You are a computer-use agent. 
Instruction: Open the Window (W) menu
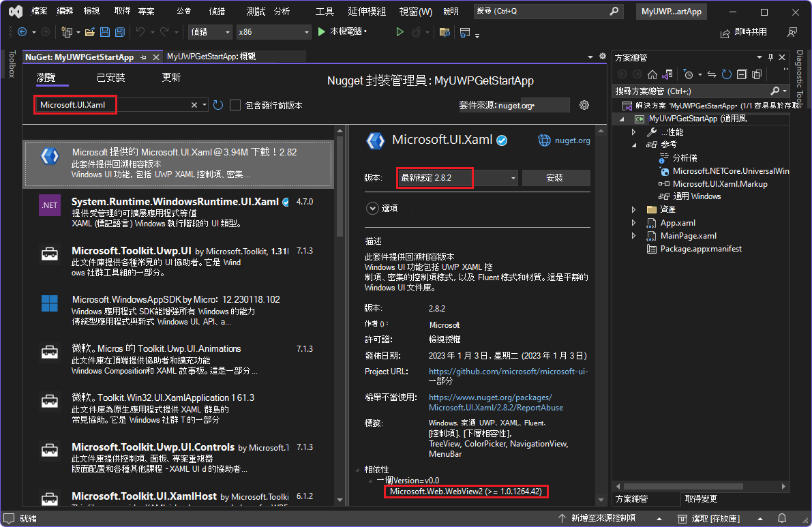tap(416, 12)
